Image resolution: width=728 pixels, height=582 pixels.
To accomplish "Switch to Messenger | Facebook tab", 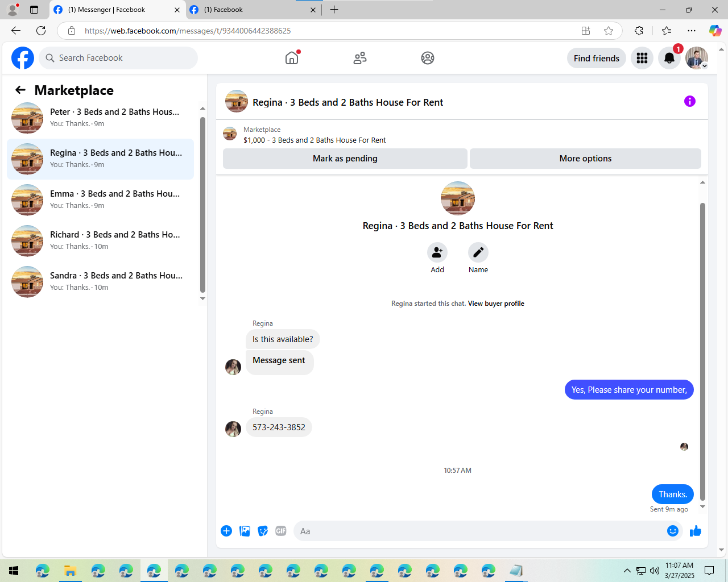I will click(x=117, y=10).
